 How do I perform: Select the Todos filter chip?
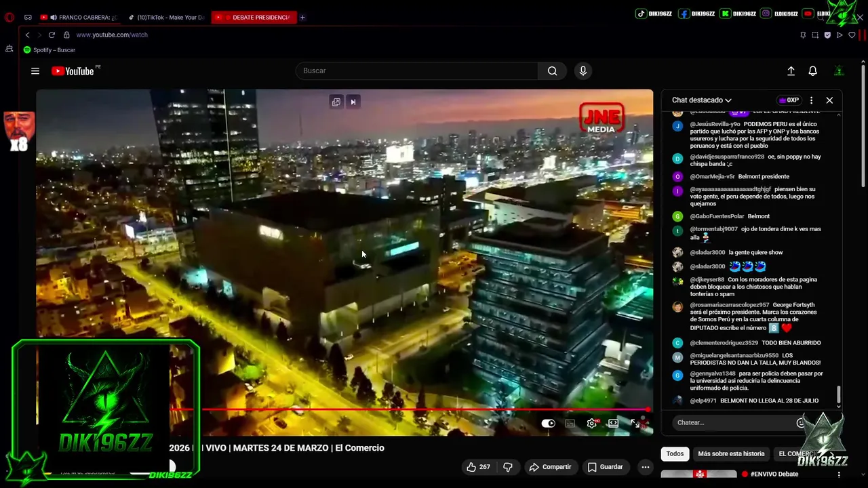pyautogui.click(x=675, y=453)
